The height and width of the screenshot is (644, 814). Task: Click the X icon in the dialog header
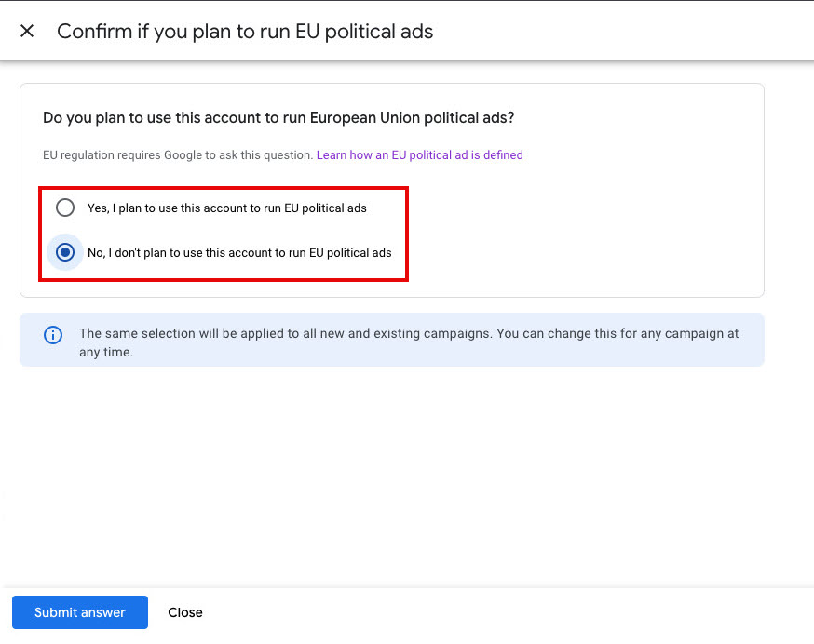coord(27,31)
